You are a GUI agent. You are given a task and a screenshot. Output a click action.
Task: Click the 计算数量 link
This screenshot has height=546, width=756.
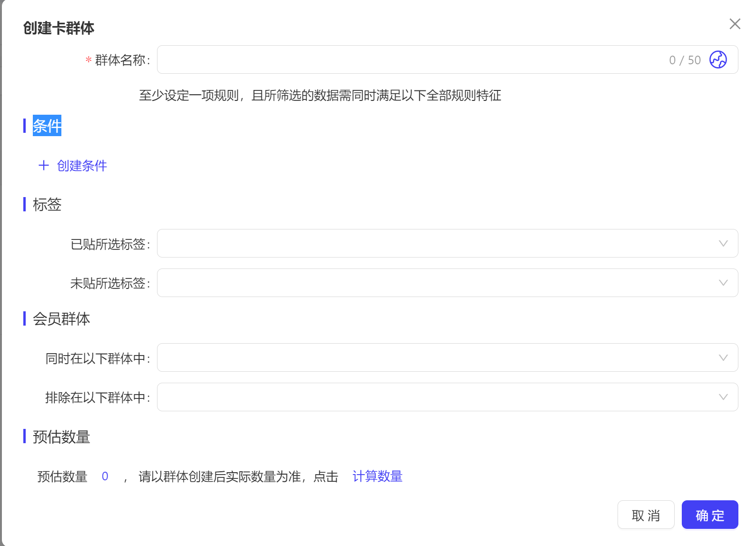point(377,476)
